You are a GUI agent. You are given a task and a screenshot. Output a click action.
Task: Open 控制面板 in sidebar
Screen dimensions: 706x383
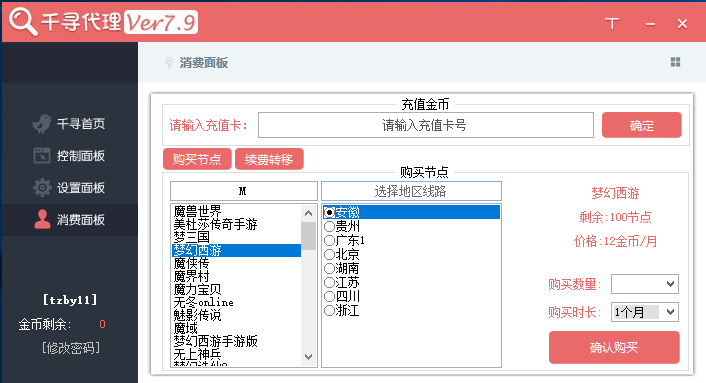tap(70, 156)
